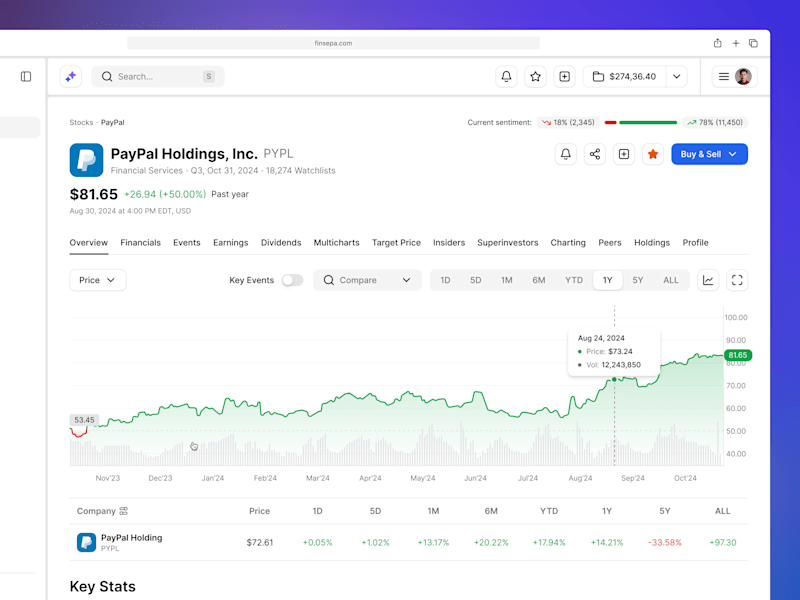Click the search magnifier icon
This screenshot has width=800, height=600.
107,77
